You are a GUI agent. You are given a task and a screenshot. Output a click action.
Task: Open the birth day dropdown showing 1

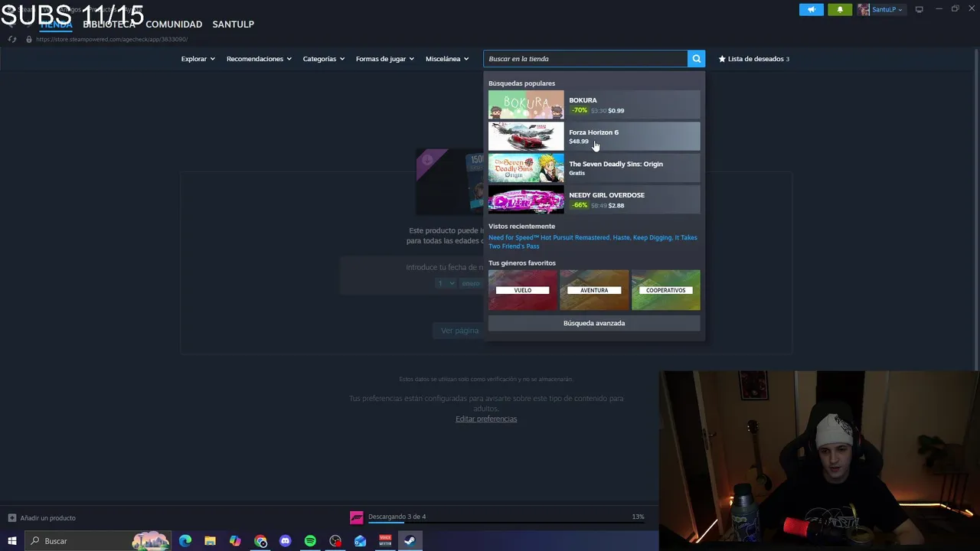pos(446,283)
